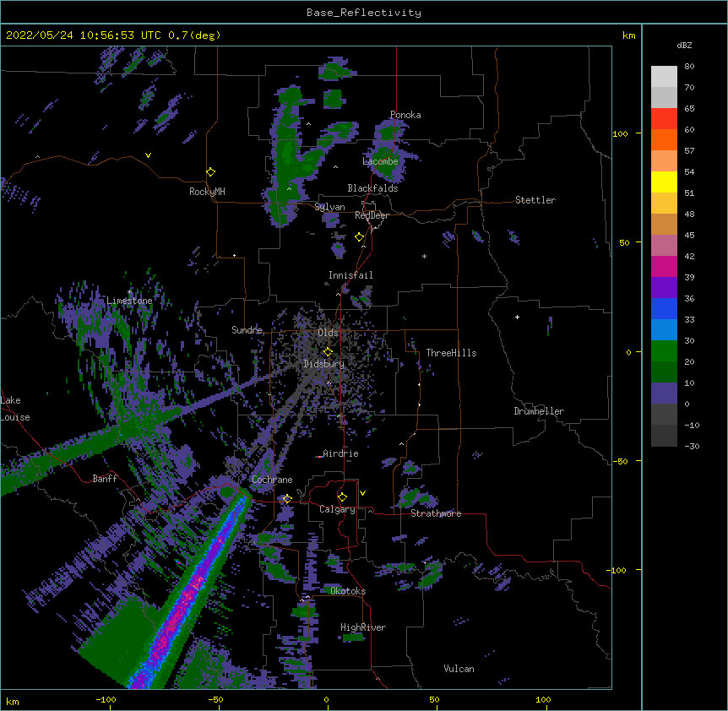The width and height of the screenshot is (728, 711).
Task: Pick the slate violet 10 dBZ legend swatch
Action: [x=664, y=393]
